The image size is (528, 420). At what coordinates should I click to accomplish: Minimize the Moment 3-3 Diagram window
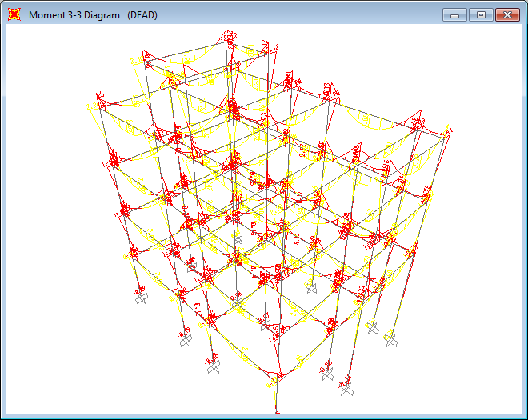(x=455, y=14)
